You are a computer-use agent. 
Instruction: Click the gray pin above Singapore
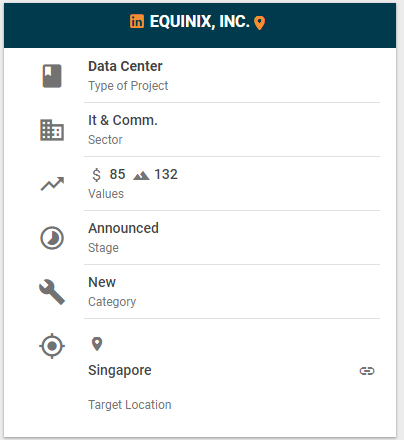(x=97, y=344)
